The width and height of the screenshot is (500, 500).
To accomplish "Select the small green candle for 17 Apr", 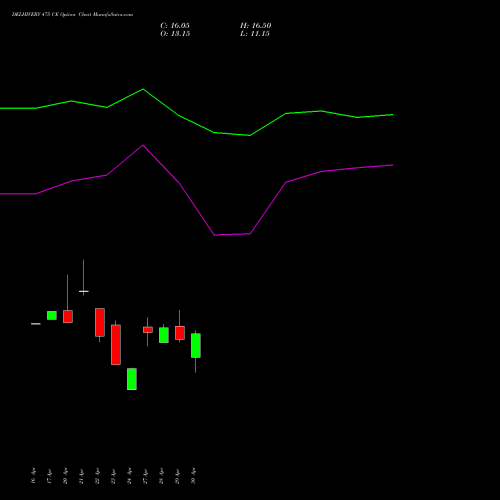I will point(52,315).
